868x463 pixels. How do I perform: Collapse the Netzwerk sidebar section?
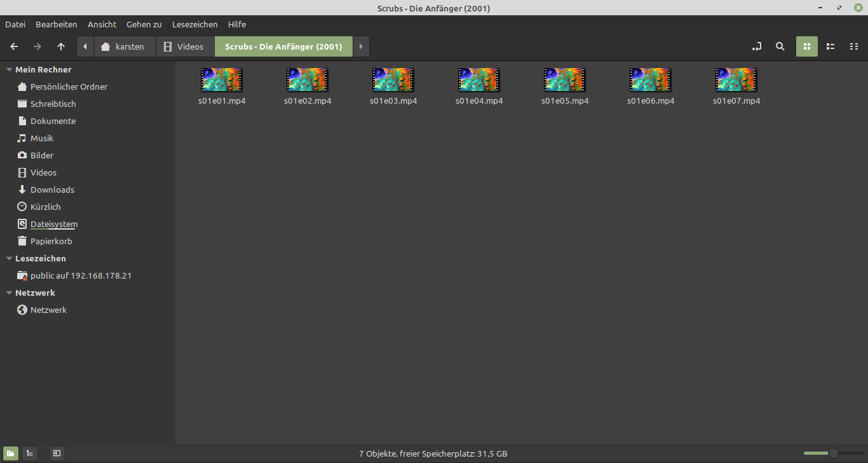pos(9,293)
